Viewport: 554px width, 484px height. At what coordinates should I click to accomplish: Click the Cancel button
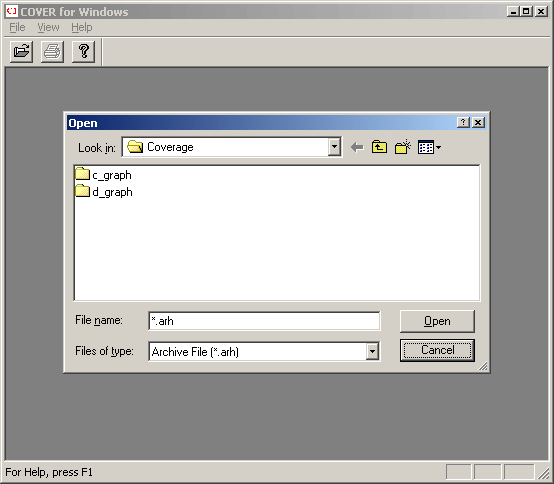point(437,350)
